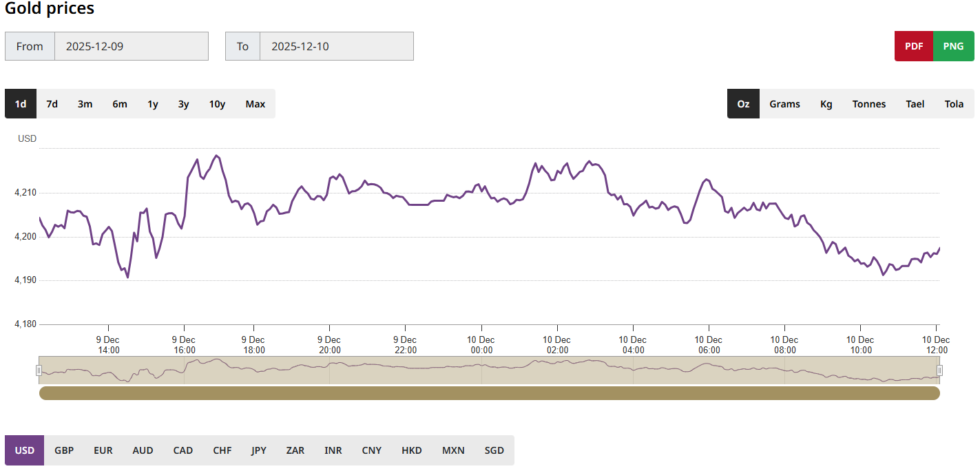Open the To date field

click(336, 46)
